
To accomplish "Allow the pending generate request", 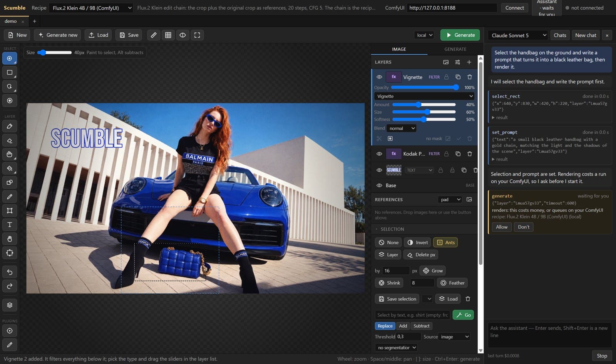I will pyautogui.click(x=502, y=227).
